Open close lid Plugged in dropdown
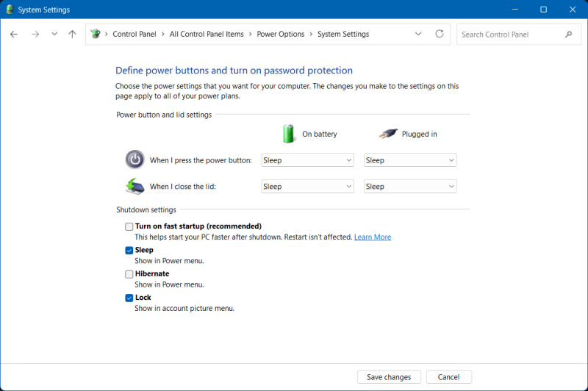 pos(410,187)
